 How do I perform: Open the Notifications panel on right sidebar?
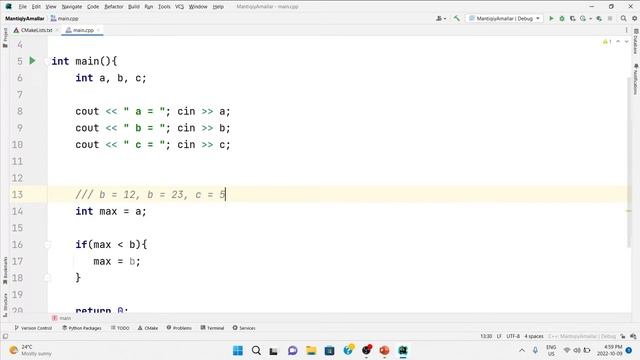pos(635,79)
